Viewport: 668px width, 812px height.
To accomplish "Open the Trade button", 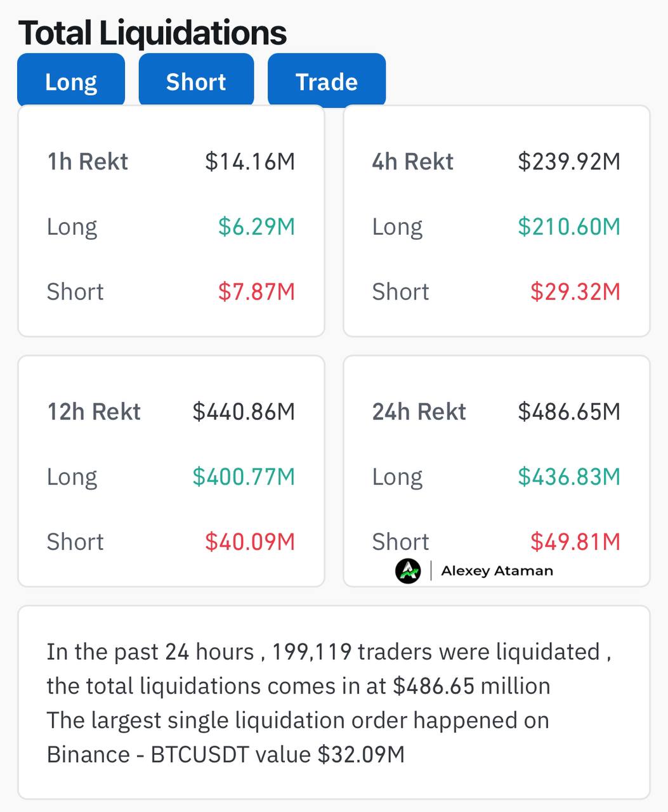I will 327,80.
